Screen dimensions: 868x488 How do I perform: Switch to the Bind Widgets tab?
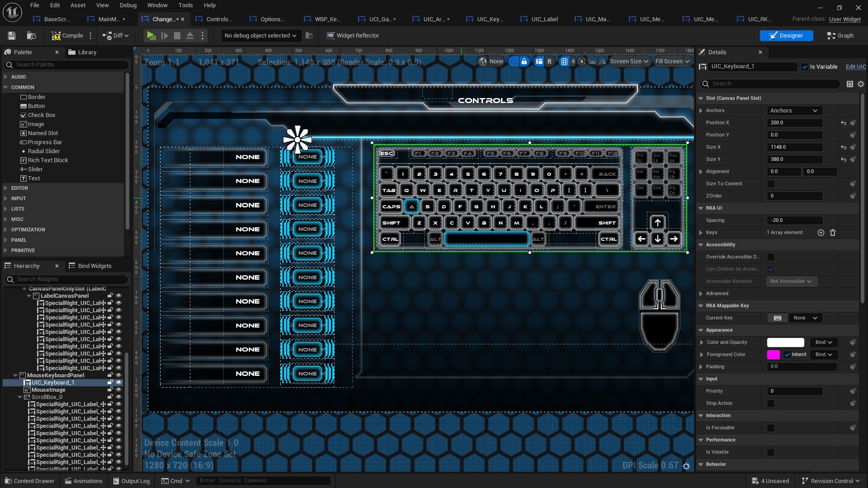90,266
